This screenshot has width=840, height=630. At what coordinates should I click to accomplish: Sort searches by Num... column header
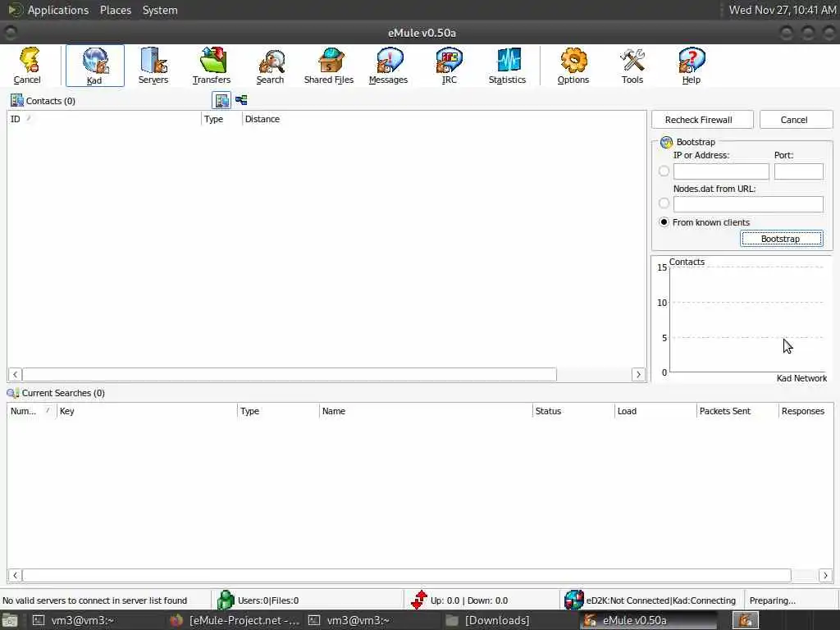point(32,411)
